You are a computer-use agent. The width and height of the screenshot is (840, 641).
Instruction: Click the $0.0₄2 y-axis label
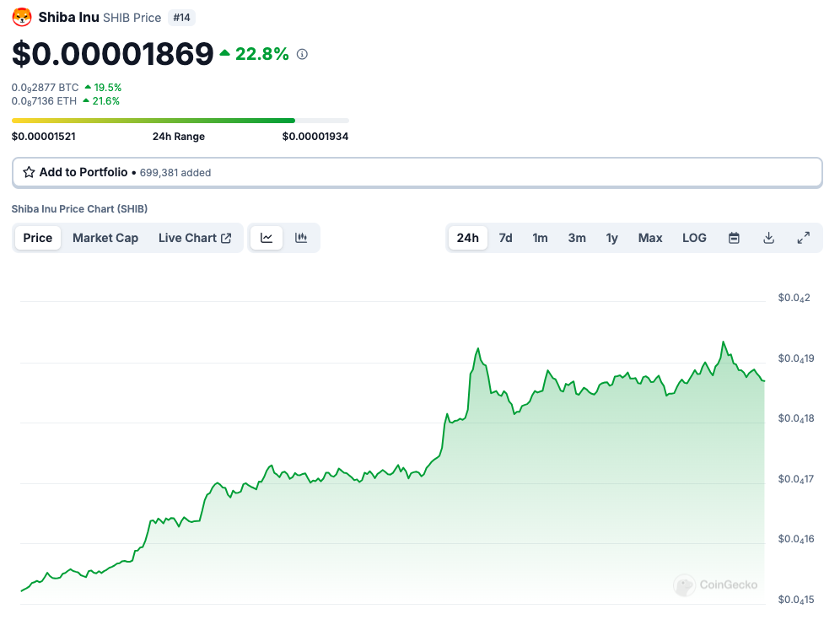[x=794, y=298]
